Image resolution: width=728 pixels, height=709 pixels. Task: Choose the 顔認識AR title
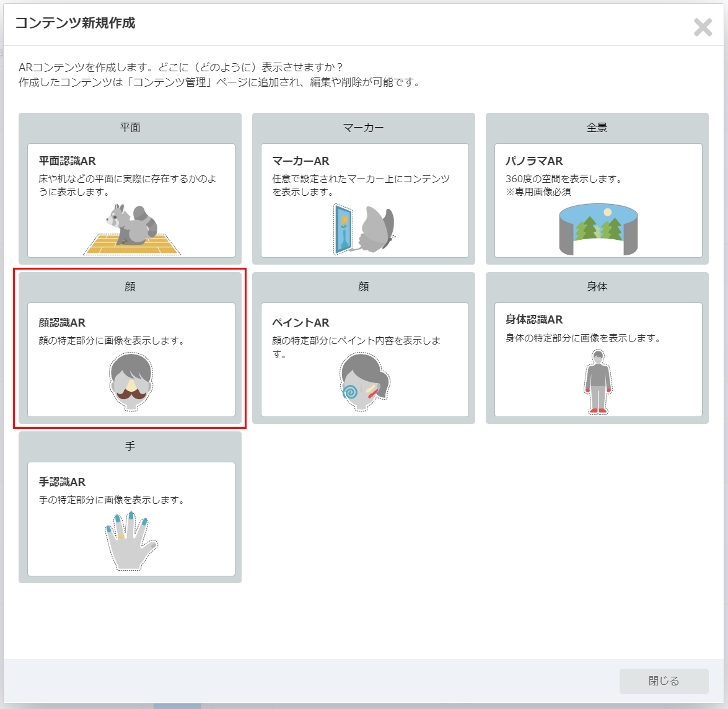[x=62, y=323]
